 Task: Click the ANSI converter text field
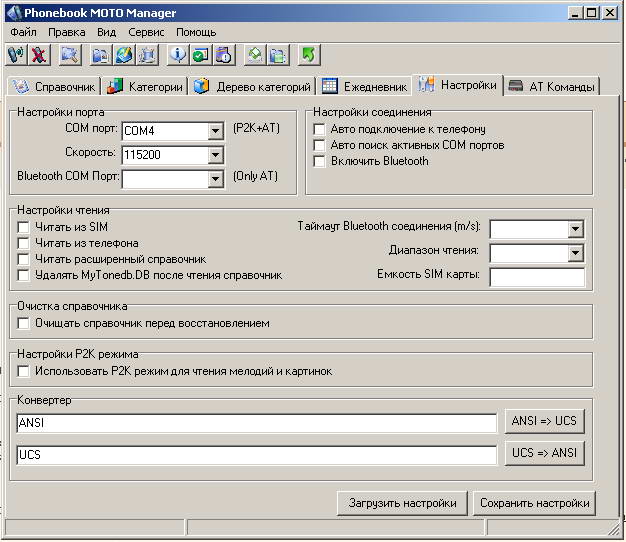pos(257,423)
